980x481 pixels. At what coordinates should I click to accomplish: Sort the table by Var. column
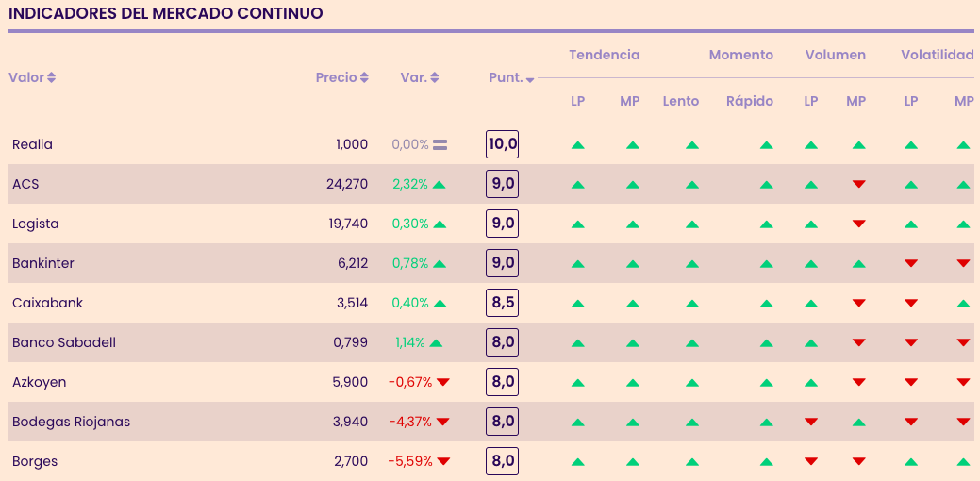[x=420, y=77]
